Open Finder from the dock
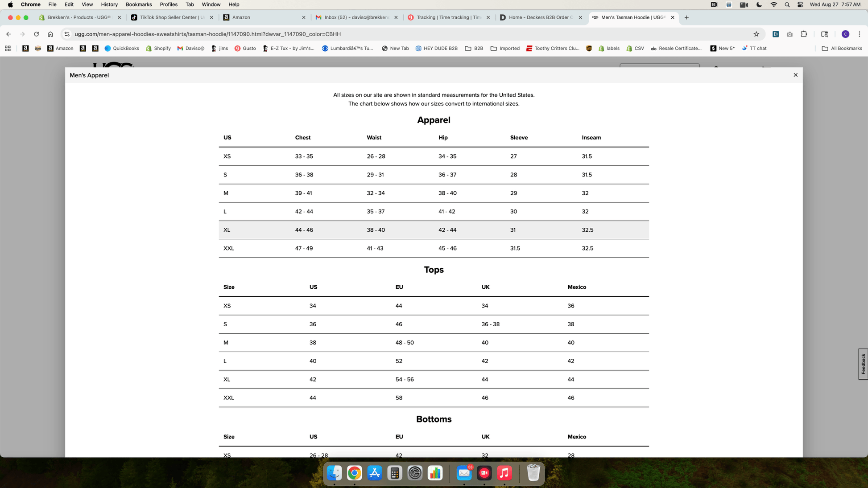The width and height of the screenshot is (868, 488). 334,473
